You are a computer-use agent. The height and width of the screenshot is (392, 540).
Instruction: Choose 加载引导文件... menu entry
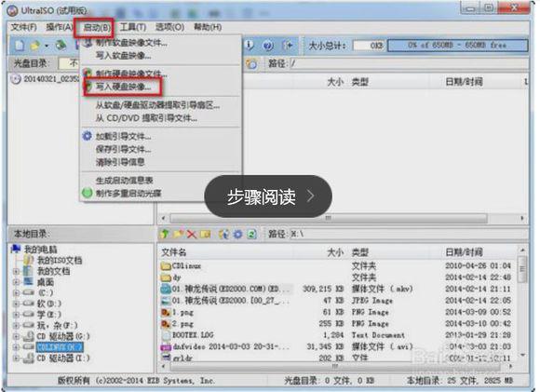(123, 136)
